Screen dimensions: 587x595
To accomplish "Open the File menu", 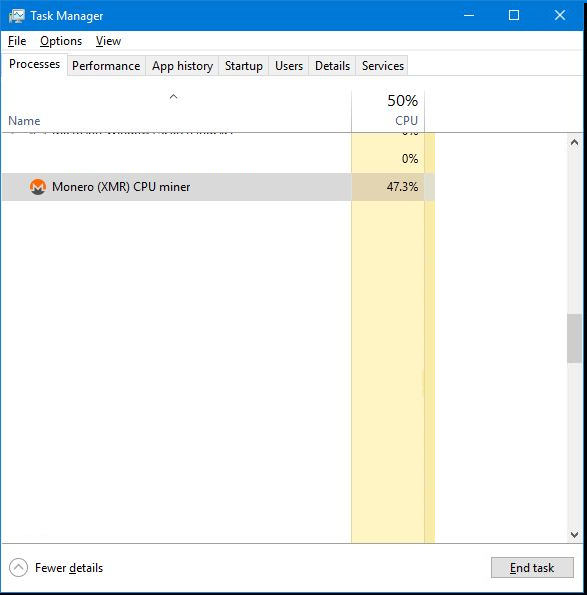I will click(17, 41).
